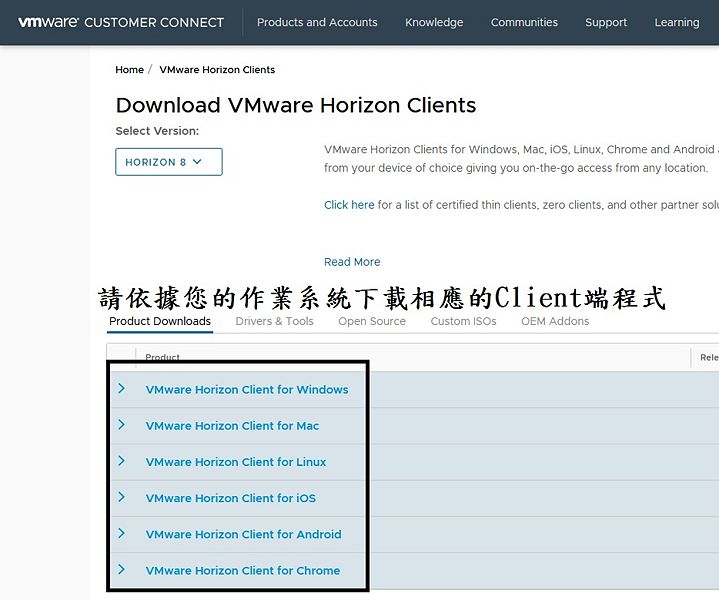
Task: Click the VMware Customer Connect logo
Action: (121, 22)
